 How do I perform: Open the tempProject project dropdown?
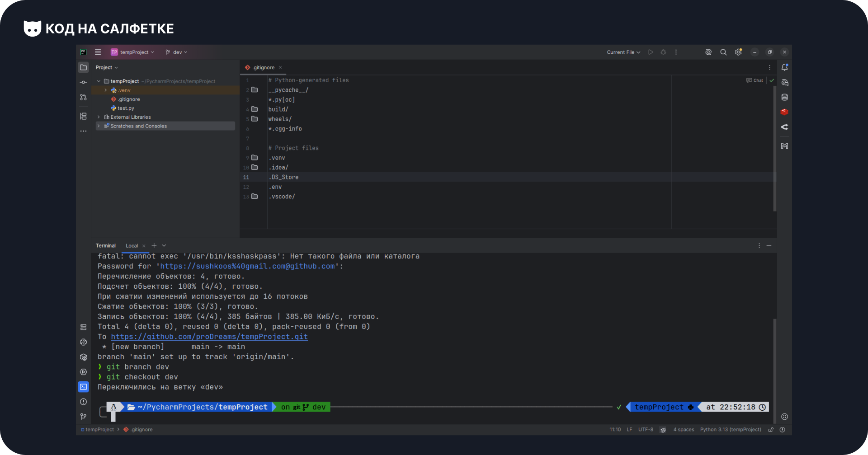pos(132,52)
